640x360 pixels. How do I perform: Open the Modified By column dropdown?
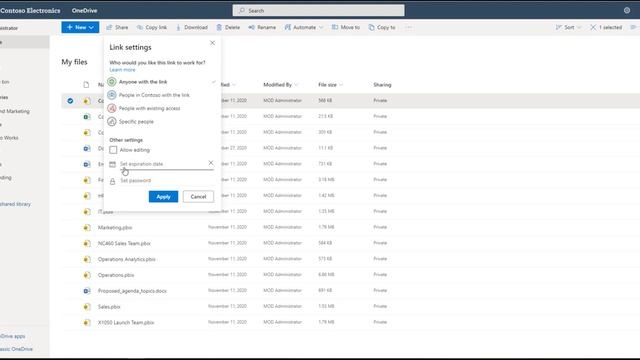pos(281,85)
